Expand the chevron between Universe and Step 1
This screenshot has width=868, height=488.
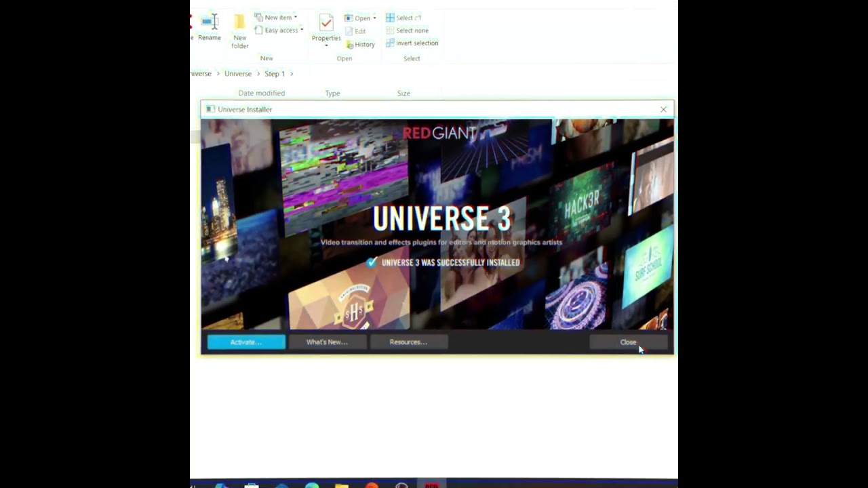click(x=258, y=73)
